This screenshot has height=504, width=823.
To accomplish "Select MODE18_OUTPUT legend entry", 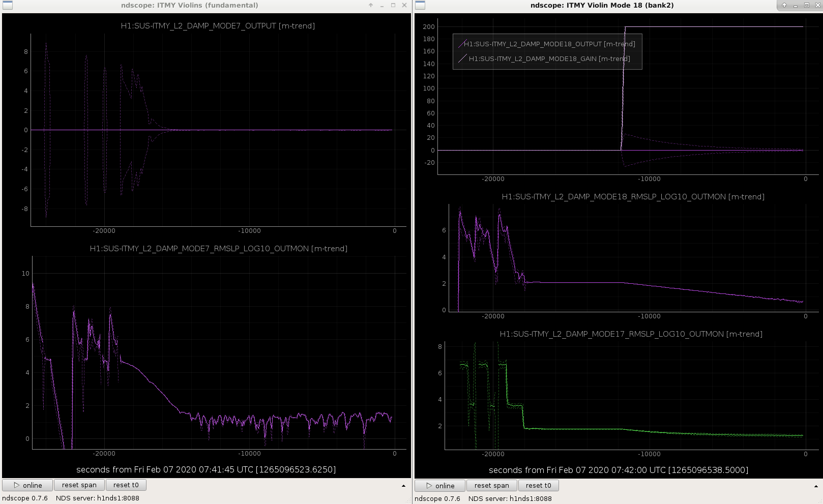I will click(x=549, y=44).
